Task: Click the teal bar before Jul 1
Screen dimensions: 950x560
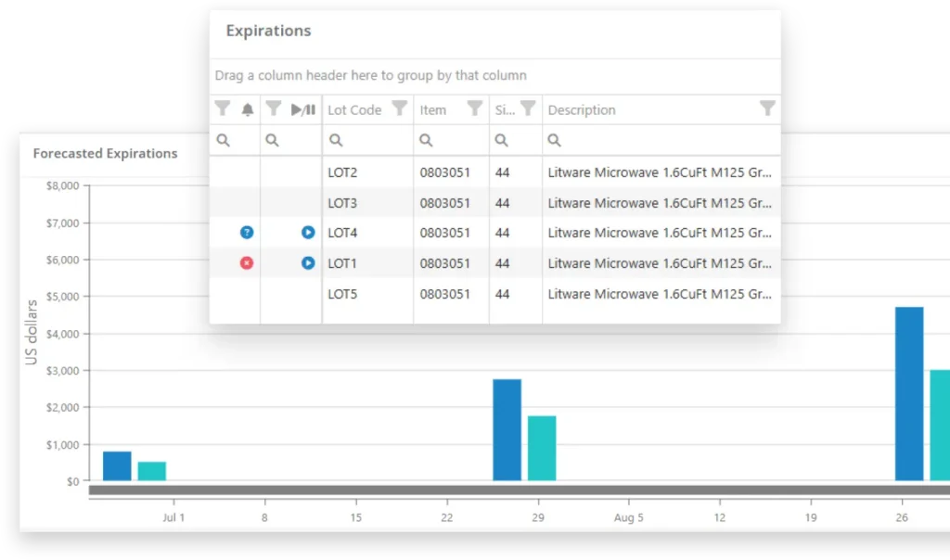Action: pyautogui.click(x=152, y=471)
